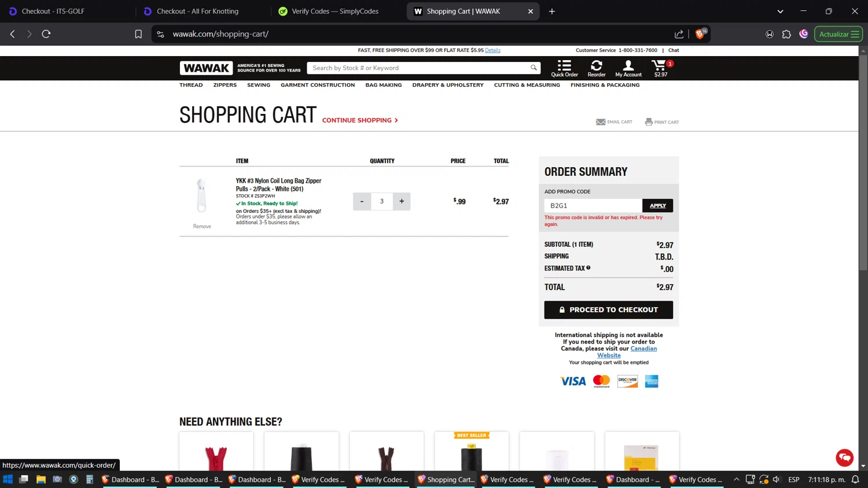Switch to Shopping Cart taskbar window
The image size is (868, 488).
pyautogui.click(x=446, y=479)
